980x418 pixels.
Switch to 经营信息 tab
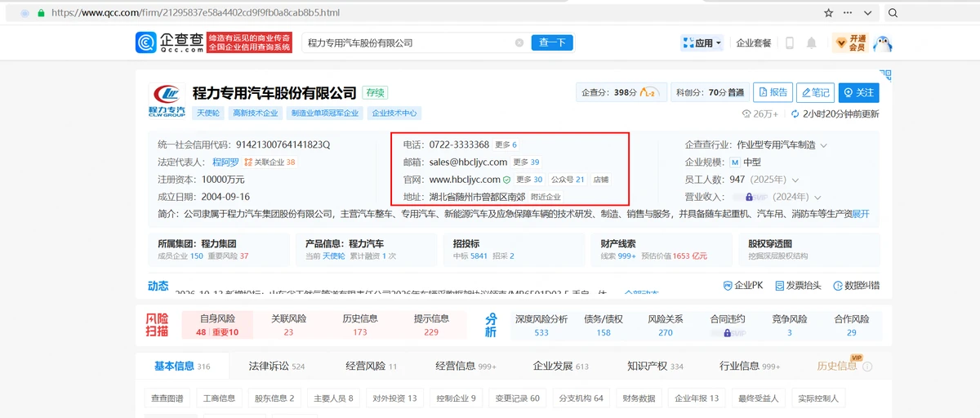[x=466, y=366]
